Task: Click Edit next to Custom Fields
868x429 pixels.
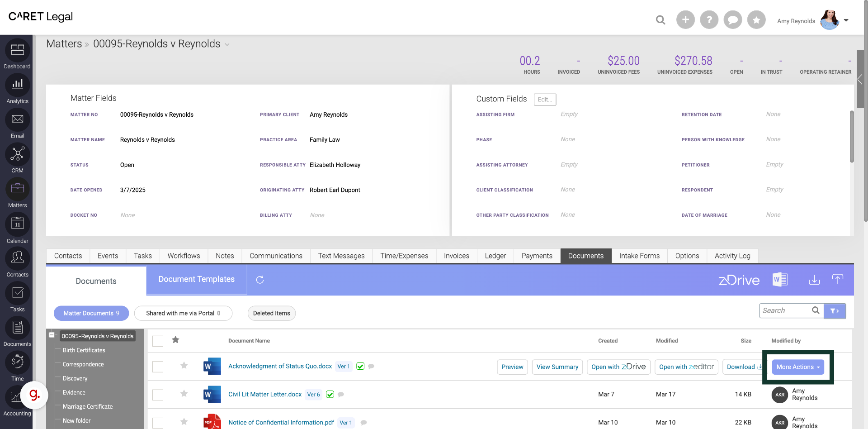Action: click(545, 100)
